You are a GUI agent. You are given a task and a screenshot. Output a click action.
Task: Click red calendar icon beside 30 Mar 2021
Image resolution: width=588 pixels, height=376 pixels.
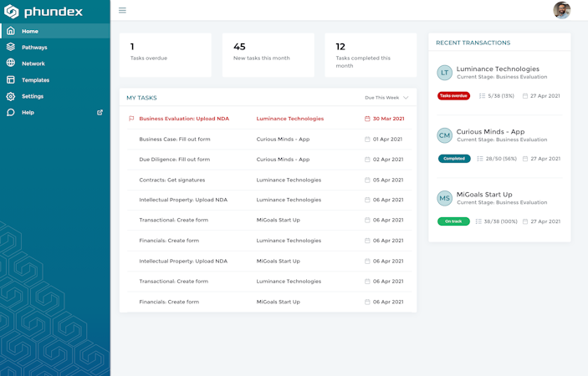367,119
